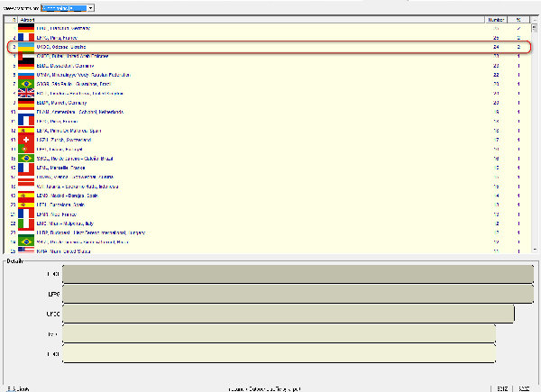This screenshot has width=541, height=392.
Task: Select Jakarta Soekarno-Hatta, Indonesia entry text
Action: click(x=78, y=187)
